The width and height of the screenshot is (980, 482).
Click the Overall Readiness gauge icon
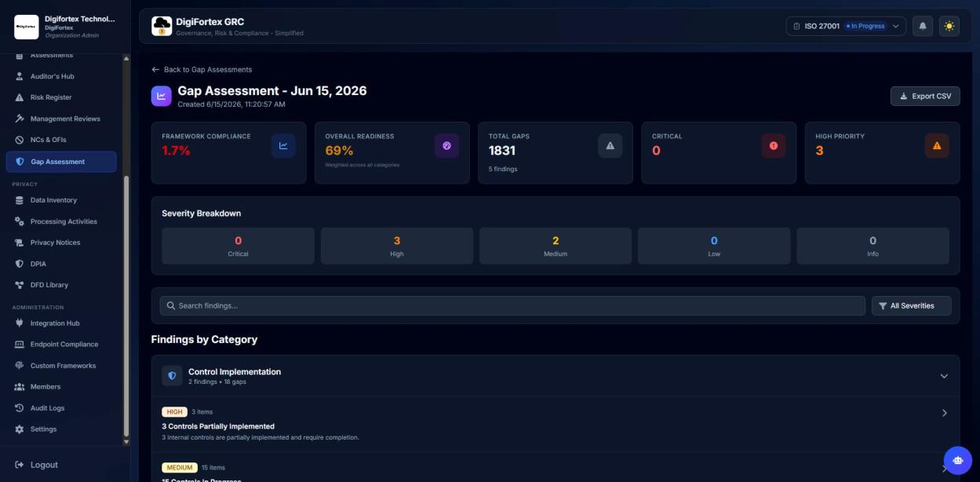point(446,145)
